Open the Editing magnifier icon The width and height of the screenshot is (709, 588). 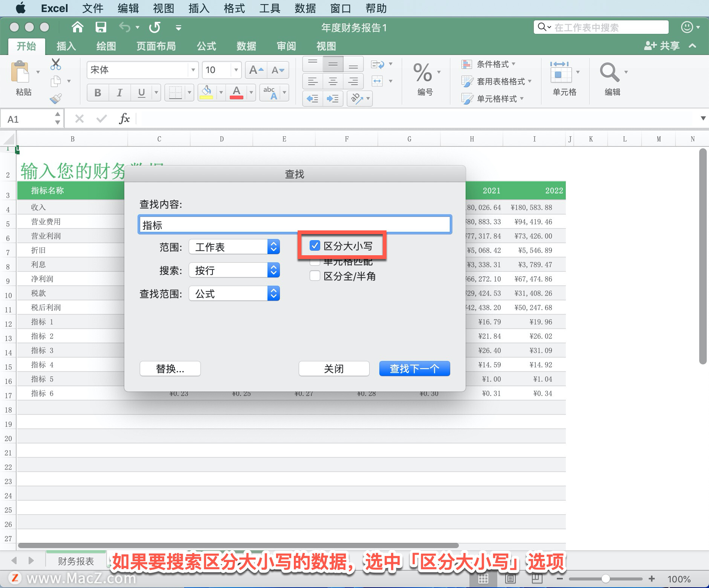tap(609, 72)
